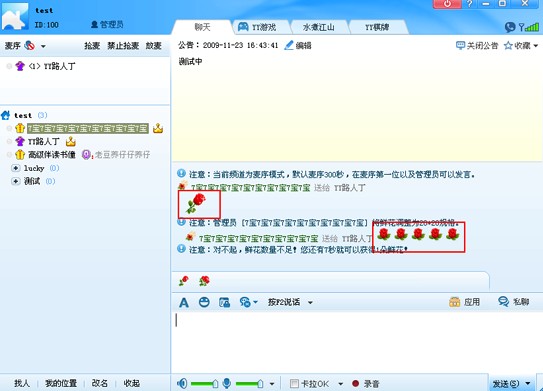This screenshot has width=543, height=391.
Task: Open the 应用 applications icon
Action: tap(454, 302)
